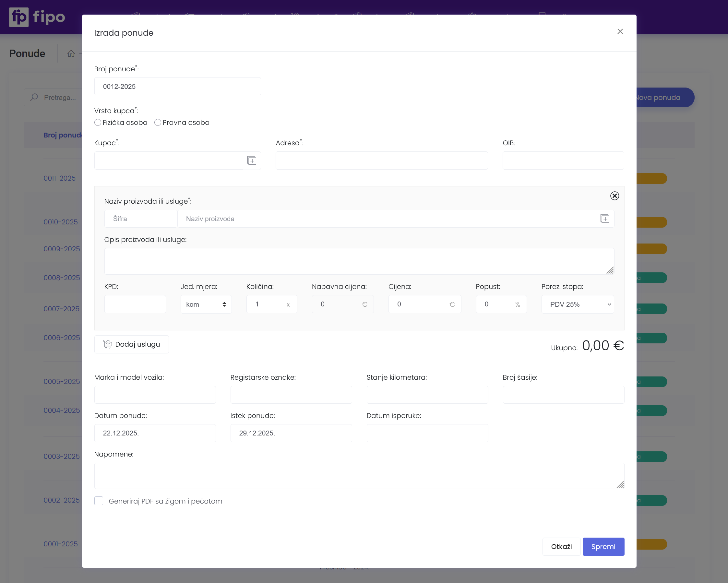Viewport: 728px width, 583px height.
Task: Close the Izrada ponude dialog
Action: point(620,31)
